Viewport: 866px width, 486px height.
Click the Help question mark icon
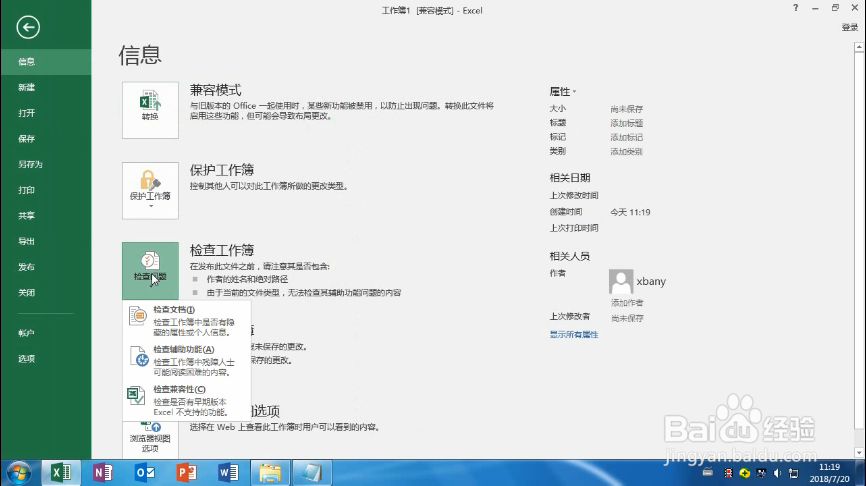pyautogui.click(x=795, y=8)
